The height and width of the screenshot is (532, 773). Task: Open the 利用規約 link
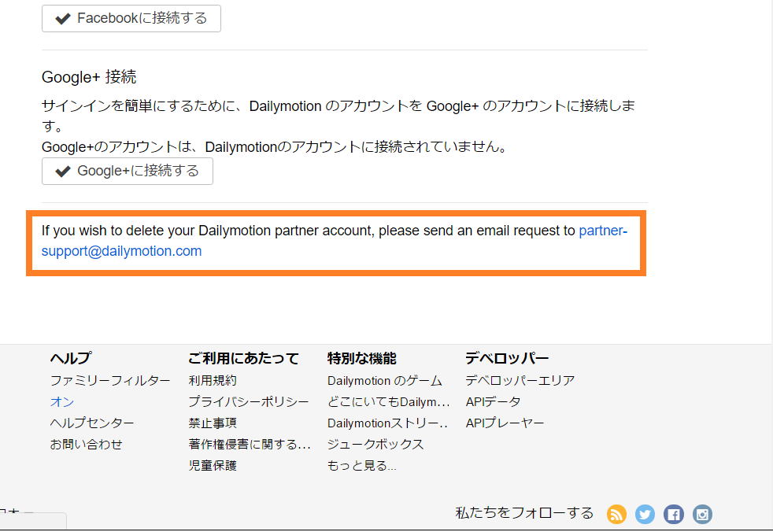pos(213,381)
